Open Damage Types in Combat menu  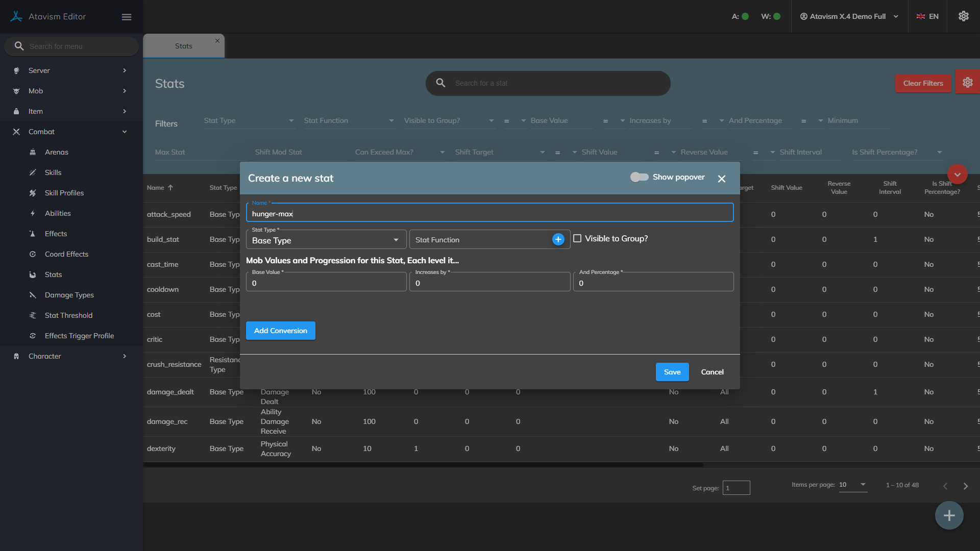click(x=69, y=295)
